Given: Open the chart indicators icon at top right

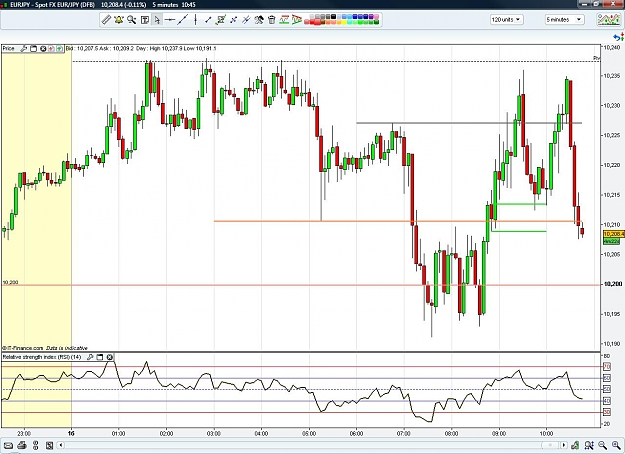Looking at the screenshot, I should tap(608, 20).
